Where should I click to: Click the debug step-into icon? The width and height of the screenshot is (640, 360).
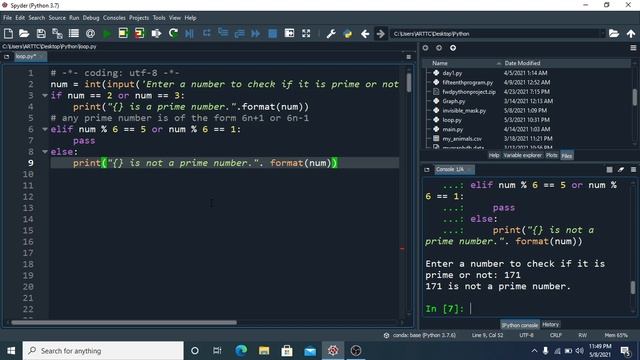tap(223, 33)
